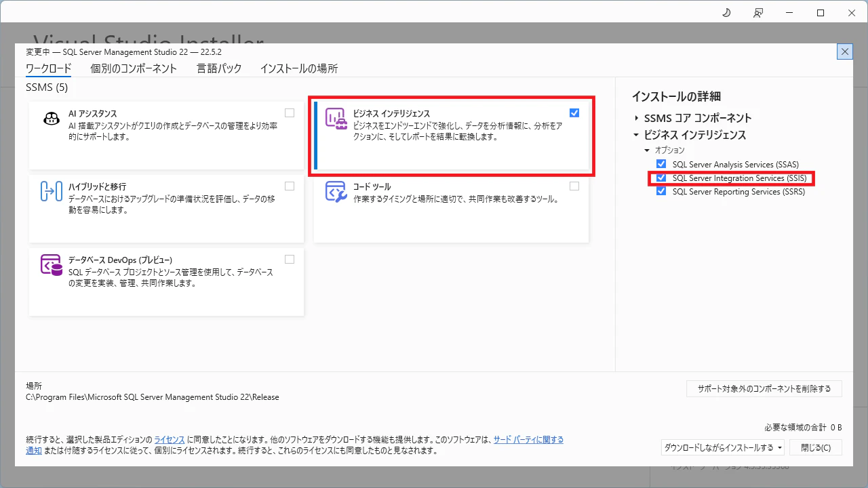Click the install path C:\Program Files text
The width and height of the screenshot is (868, 488).
(153, 397)
